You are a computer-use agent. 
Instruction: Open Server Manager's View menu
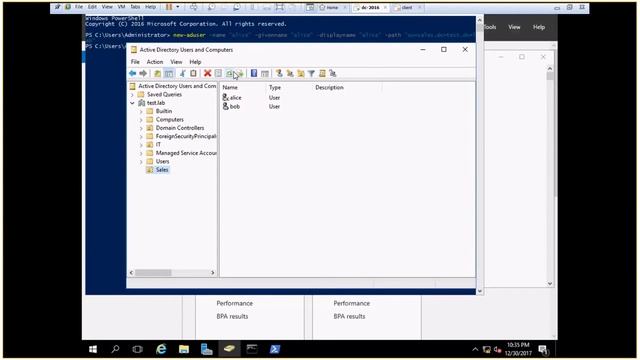coord(514,27)
